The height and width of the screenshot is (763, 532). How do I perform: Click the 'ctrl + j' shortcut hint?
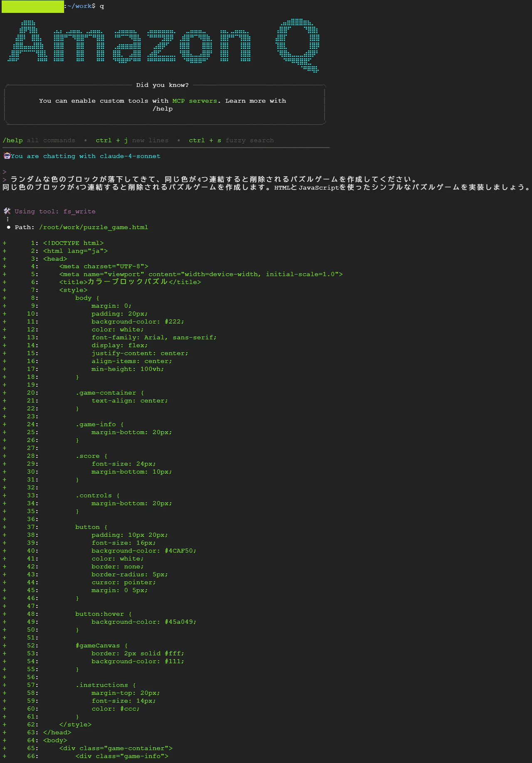[111, 140]
